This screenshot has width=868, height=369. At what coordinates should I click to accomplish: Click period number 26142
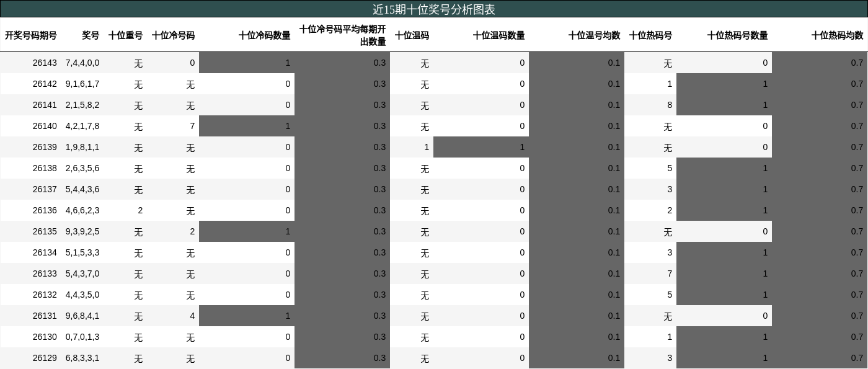pos(45,84)
